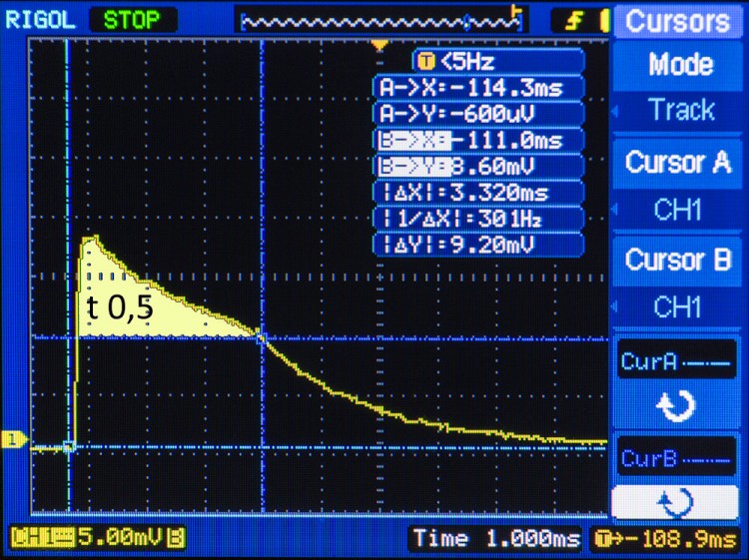Open Cursor A source CH1 dropdown
The width and height of the screenshot is (749, 560).
tap(681, 209)
